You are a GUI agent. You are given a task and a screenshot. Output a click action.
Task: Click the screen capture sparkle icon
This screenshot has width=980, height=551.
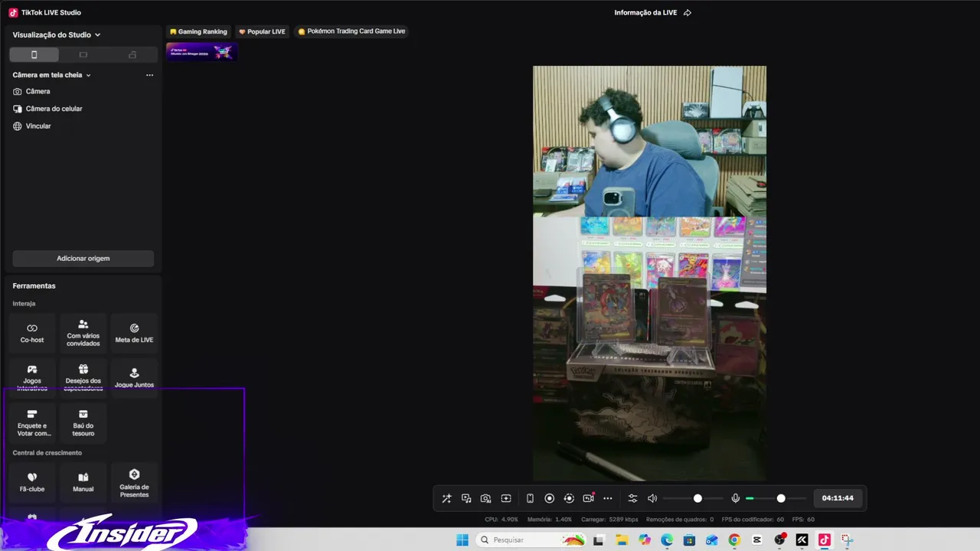click(506, 498)
